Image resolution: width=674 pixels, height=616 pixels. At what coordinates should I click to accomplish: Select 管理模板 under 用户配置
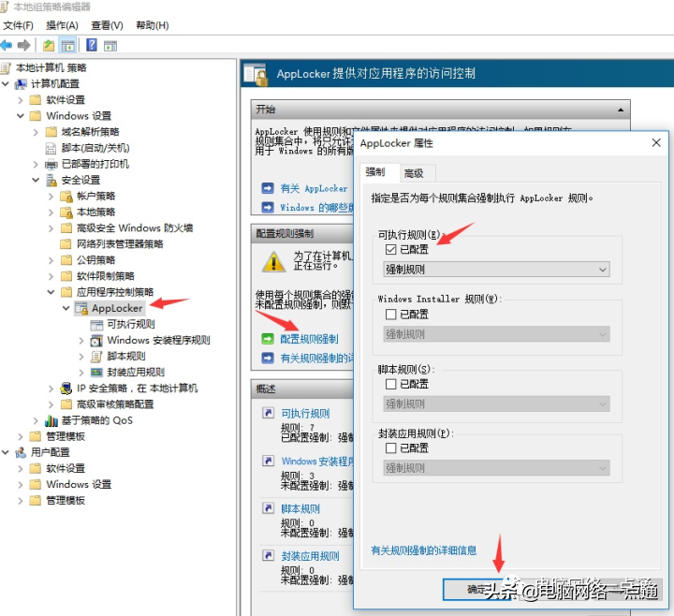pyautogui.click(x=66, y=500)
